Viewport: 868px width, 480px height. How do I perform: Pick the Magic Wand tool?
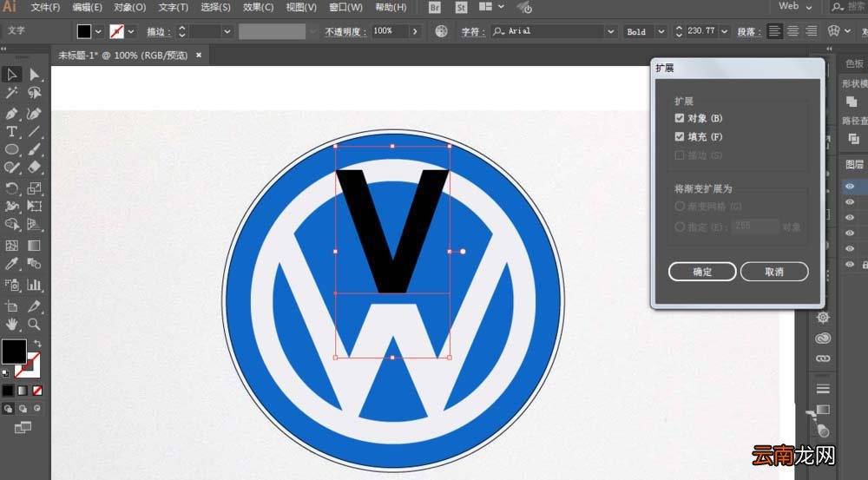pyautogui.click(x=11, y=93)
